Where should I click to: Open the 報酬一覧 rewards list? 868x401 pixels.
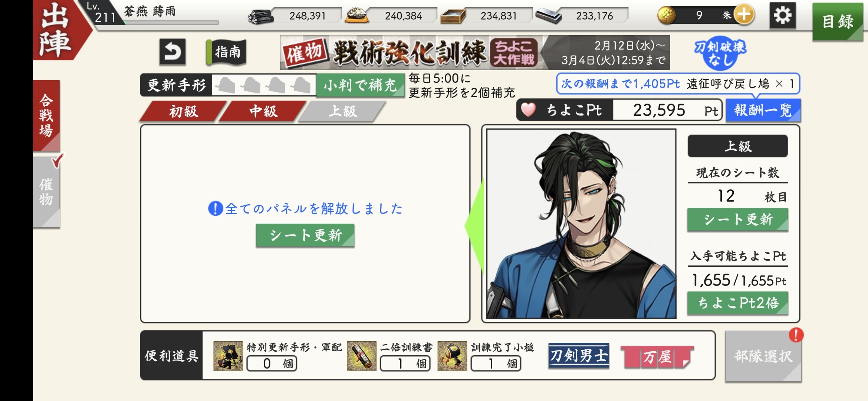tap(763, 110)
